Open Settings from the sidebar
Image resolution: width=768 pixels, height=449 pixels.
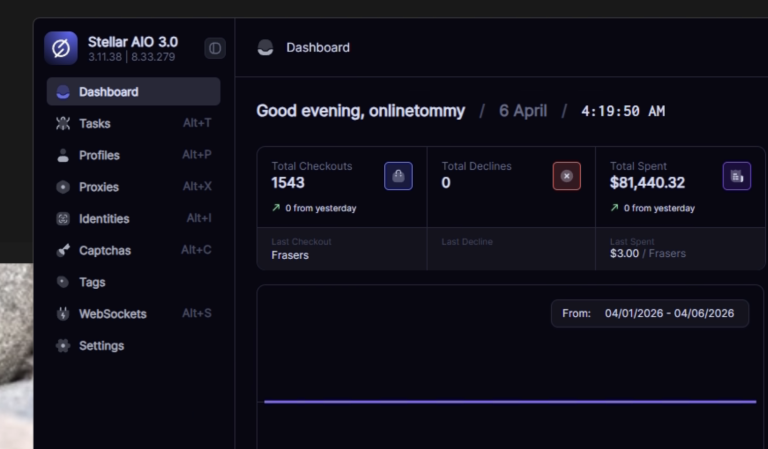133,346
